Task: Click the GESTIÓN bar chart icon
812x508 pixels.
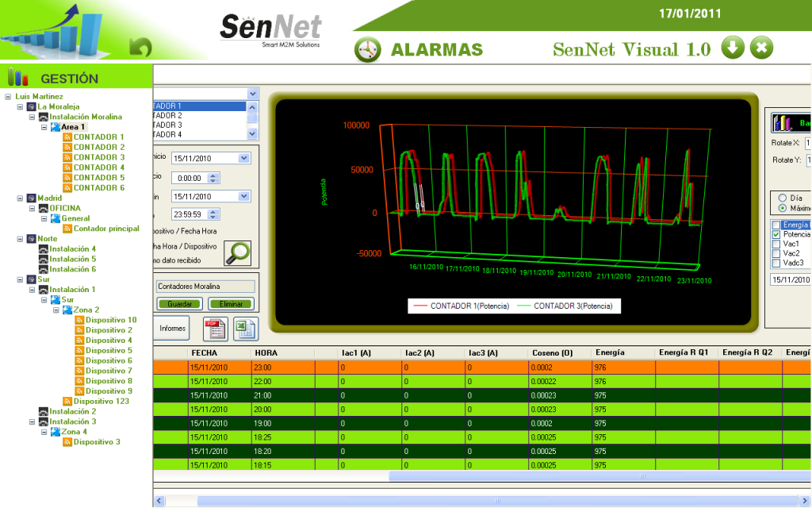Action: click(x=17, y=78)
